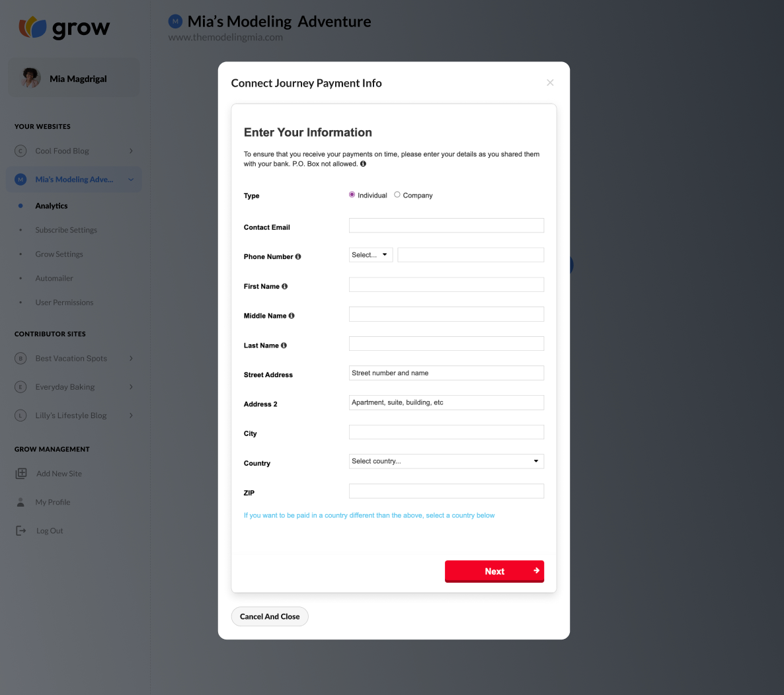784x695 pixels.
Task: Open Mia Magdrigal's profile avatar
Action: click(x=31, y=78)
